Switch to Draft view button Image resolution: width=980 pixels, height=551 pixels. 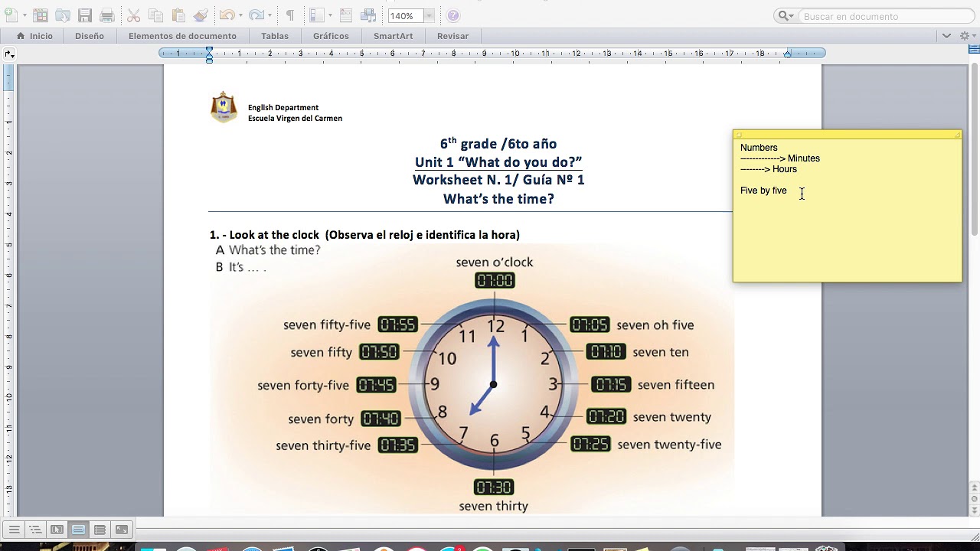pyautogui.click(x=14, y=530)
